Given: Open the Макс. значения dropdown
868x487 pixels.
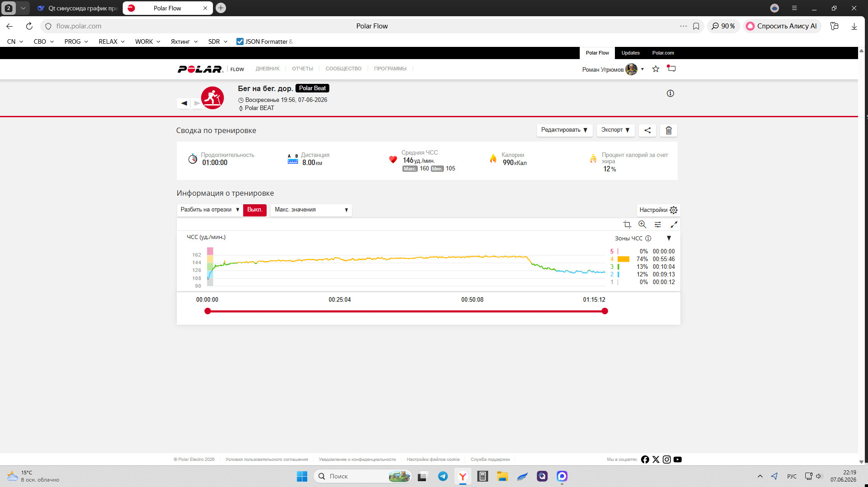Looking at the screenshot, I should [x=311, y=210].
